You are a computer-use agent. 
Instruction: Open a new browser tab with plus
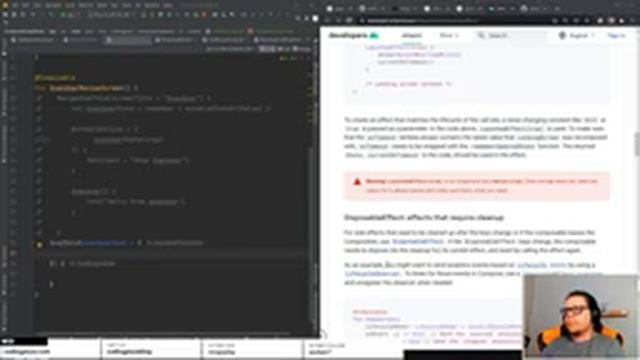pyautogui.click(x=557, y=8)
